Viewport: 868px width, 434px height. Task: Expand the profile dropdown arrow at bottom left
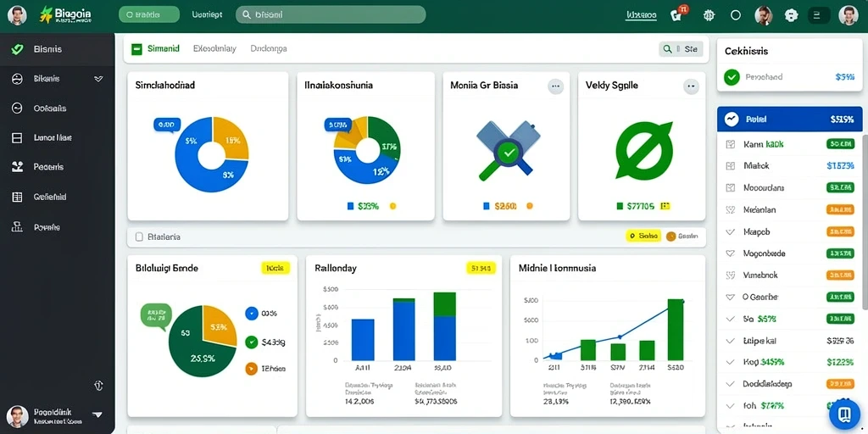click(x=97, y=414)
